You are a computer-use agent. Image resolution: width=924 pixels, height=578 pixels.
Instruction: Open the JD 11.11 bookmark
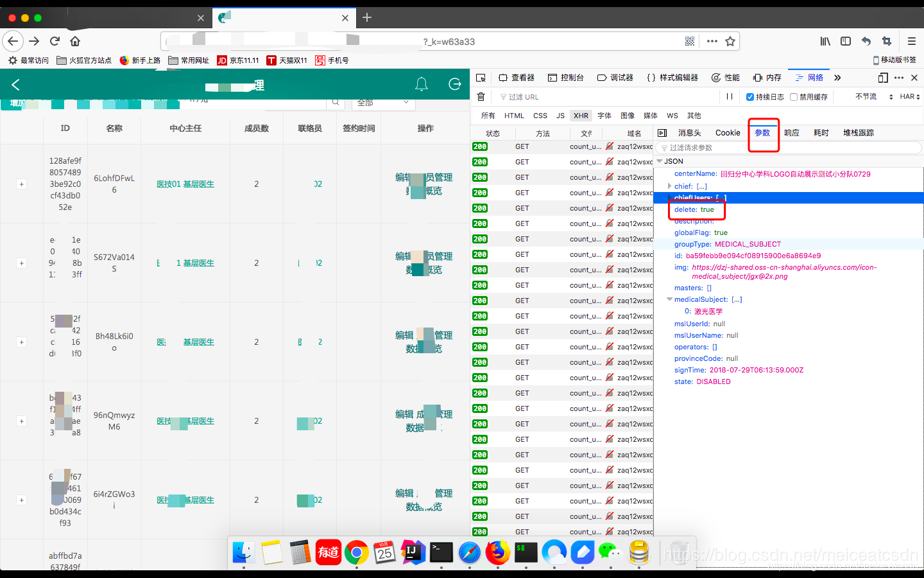[x=237, y=60]
